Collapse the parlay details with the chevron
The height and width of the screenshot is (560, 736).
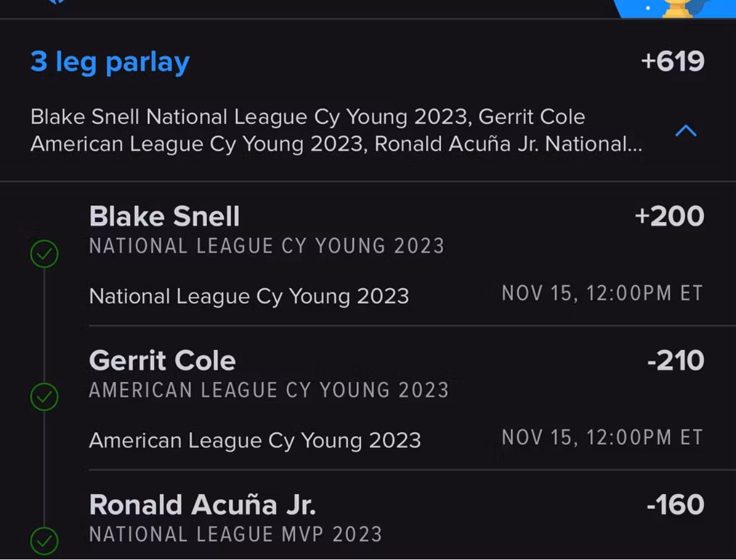tap(686, 131)
